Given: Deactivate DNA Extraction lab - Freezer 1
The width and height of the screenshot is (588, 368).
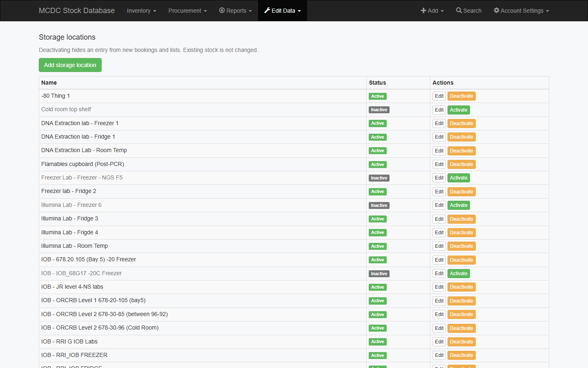Looking at the screenshot, I should (461, 123).
